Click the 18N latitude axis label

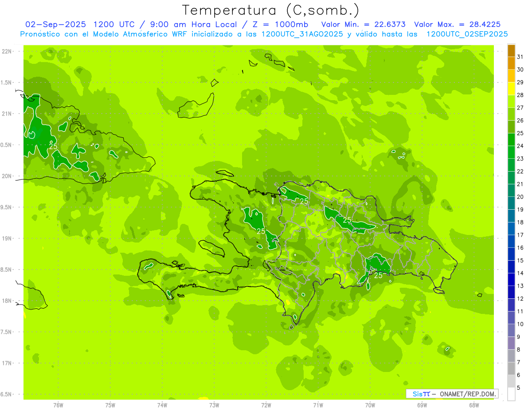6,301
